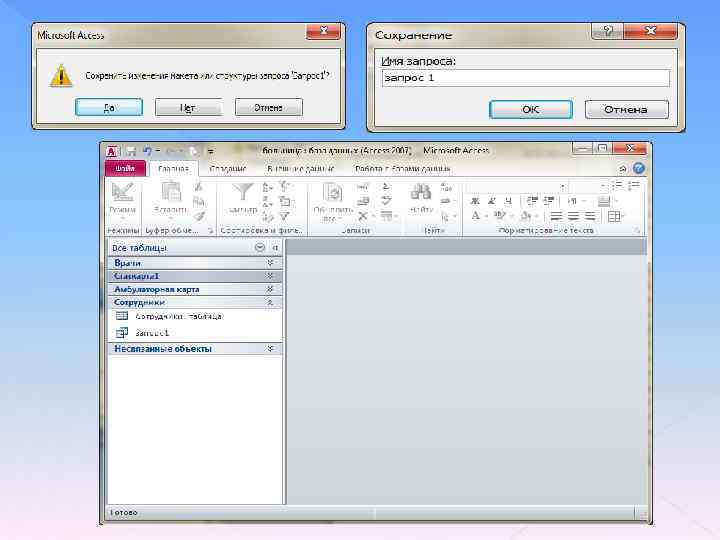Click the align center icon
Screen dimensions: 720x540
(573, 216)
